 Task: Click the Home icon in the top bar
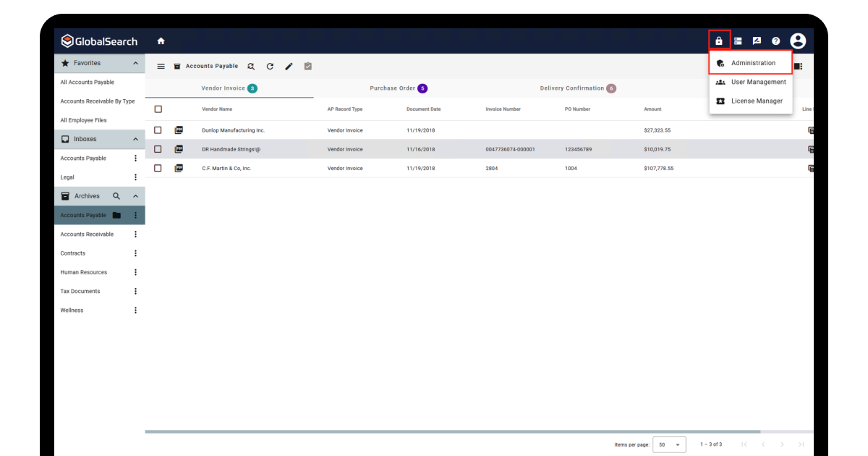(x=161, y=41)
